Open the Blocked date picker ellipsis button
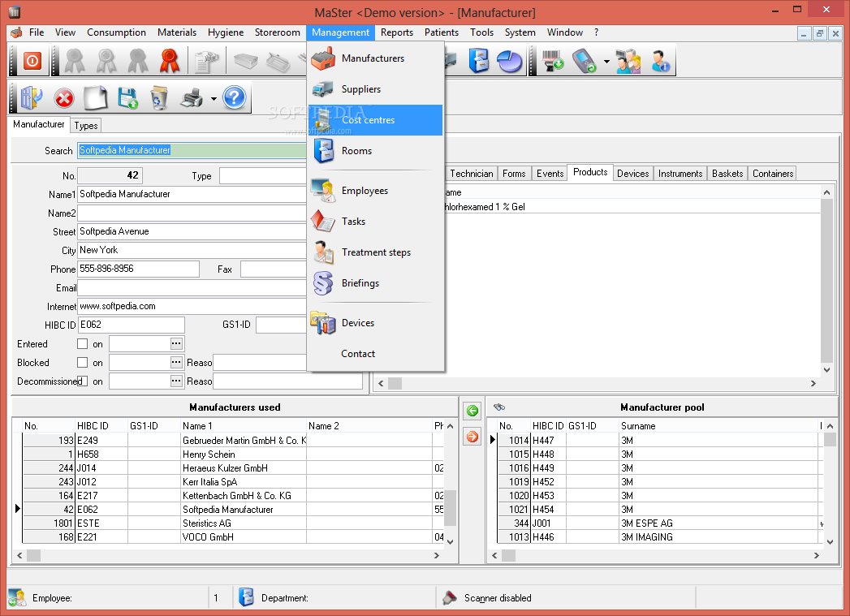Image resolution: width=850 pixels, height=616 pixels. click(176, 362)
